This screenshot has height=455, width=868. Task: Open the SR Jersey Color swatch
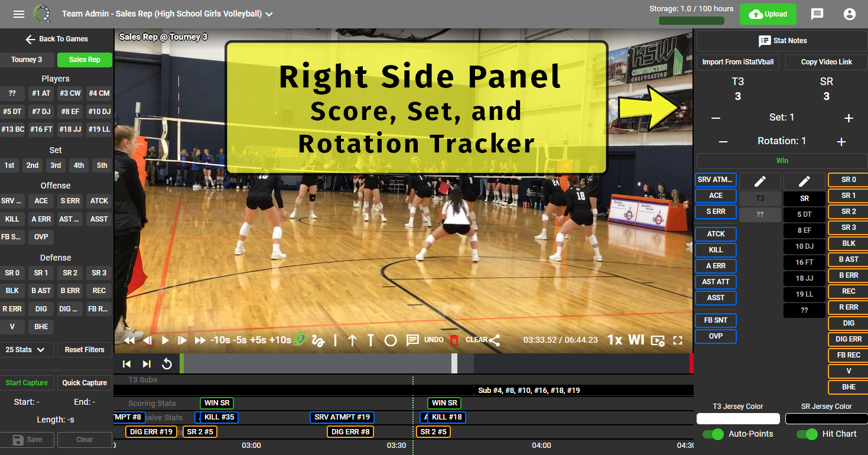click(x=826, y=418)
